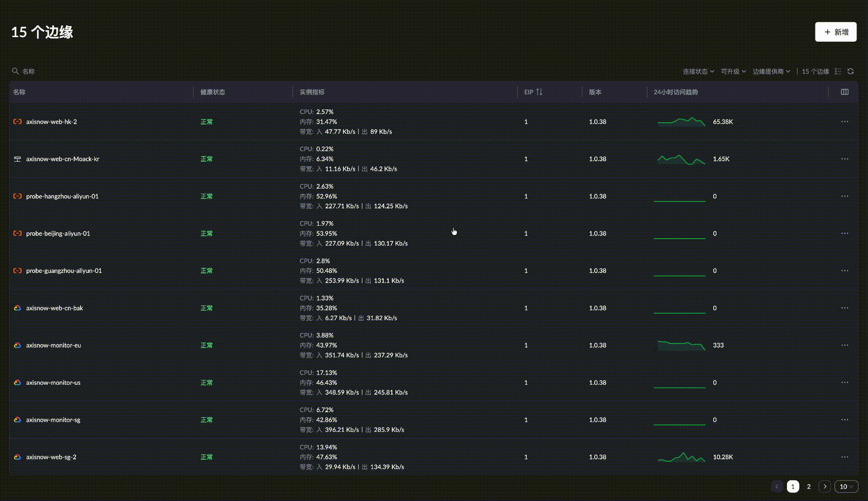The image size is (868, 501).
Task: Open more actions for axisnow-web-sg-2
Action: coord(845,457)
